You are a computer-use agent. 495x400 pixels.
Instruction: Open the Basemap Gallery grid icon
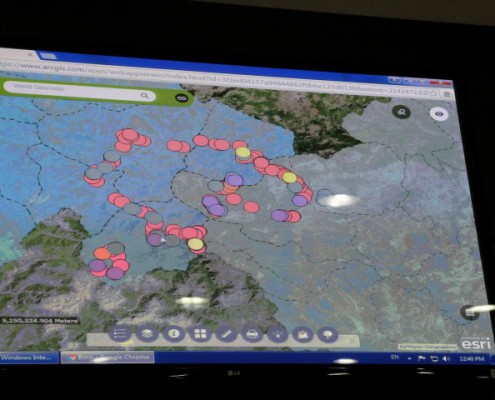pos(200,333)
